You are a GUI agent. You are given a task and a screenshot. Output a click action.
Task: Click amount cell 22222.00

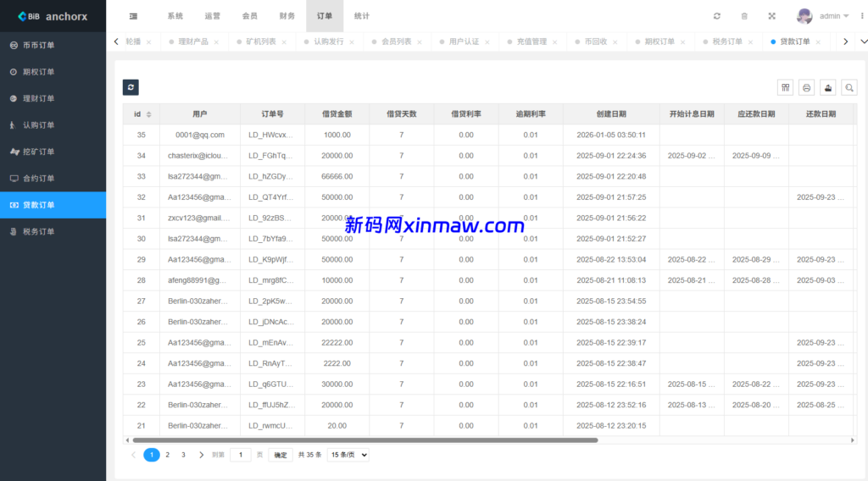click(x=337, y=343)
